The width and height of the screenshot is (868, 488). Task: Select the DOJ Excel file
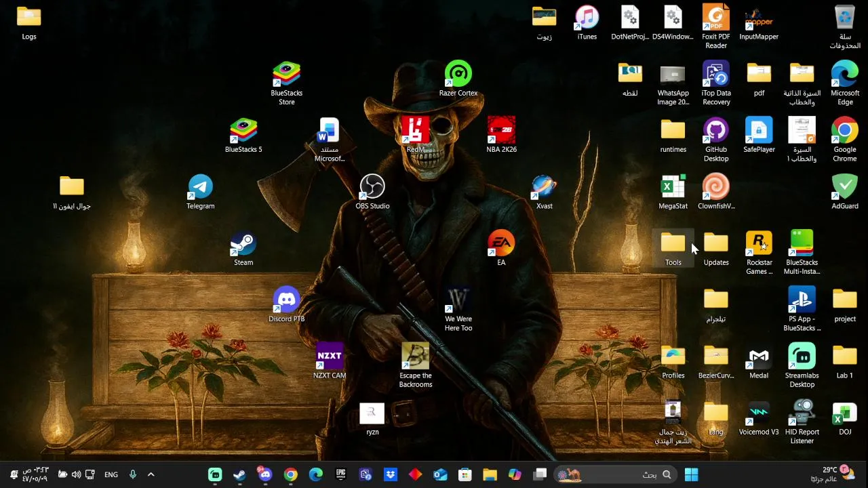click(845, 418)
